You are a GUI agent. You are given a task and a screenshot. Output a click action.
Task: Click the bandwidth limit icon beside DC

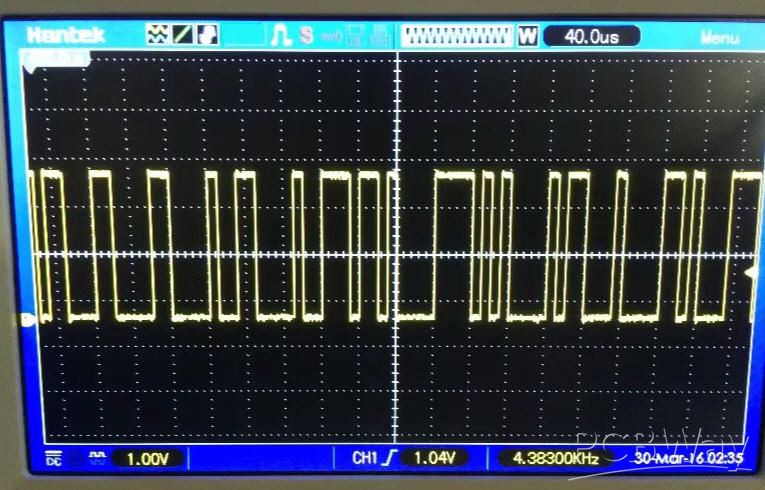(97, 457)
